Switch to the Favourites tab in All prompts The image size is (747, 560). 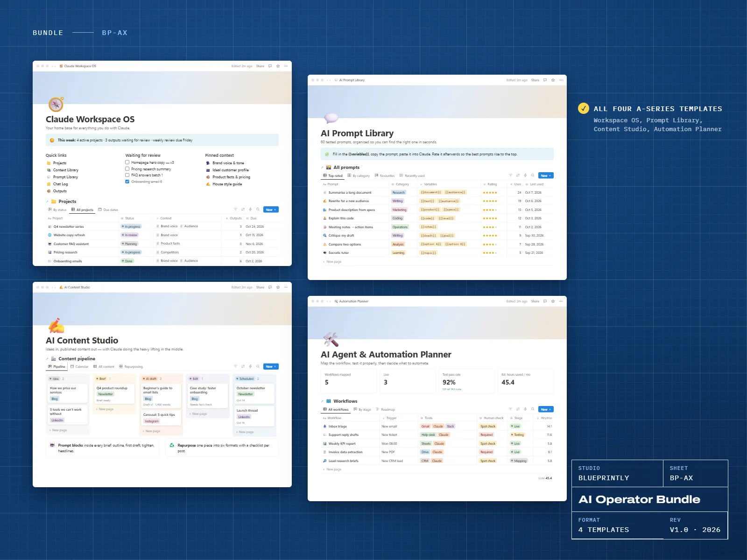pyautogui.click(x=385, y=176)
